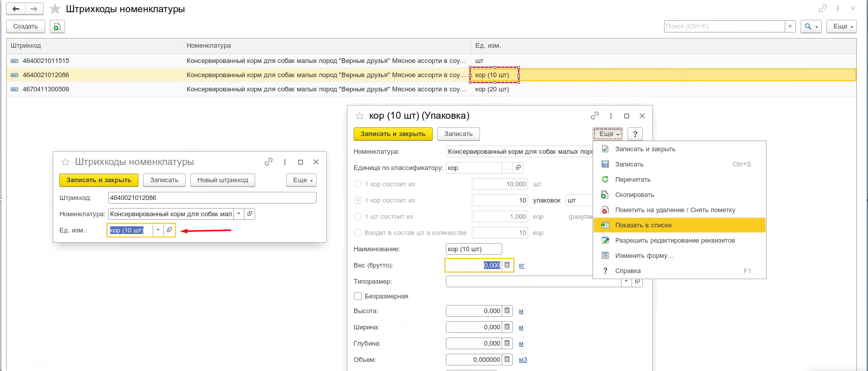This screenshot has width=868, height=371.
Task: Click barcode icon of row 4640021011515
Action: tap(15, 61)
